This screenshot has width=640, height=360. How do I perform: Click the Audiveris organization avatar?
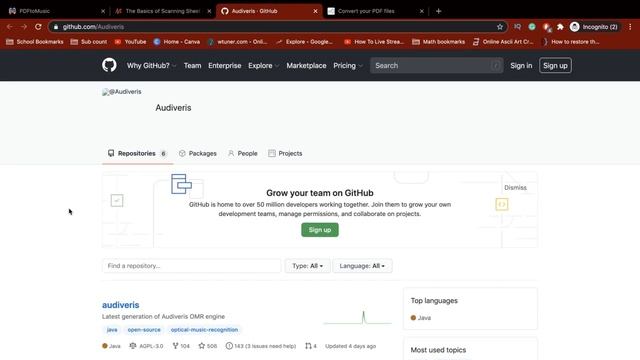(x=122, y=92)
